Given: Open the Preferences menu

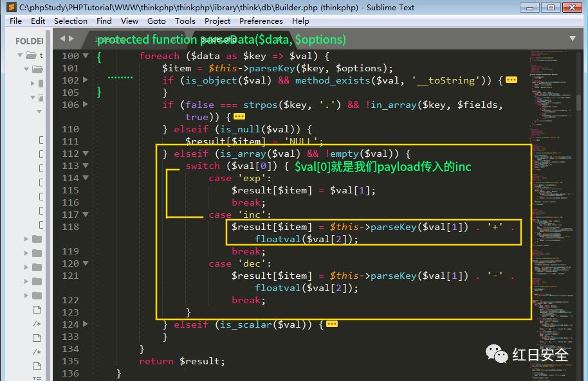Looking at the screenshot, I should [x=261, y=21].
